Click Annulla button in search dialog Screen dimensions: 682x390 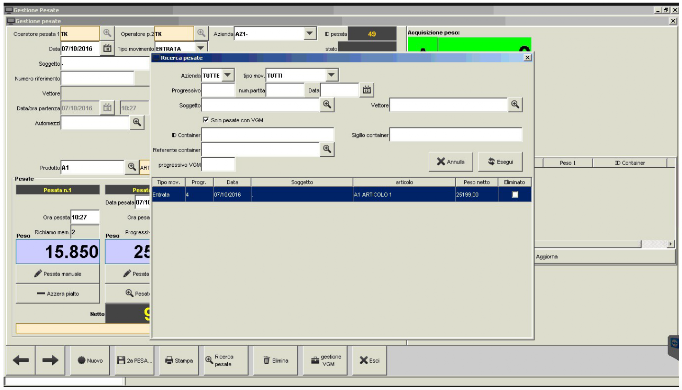[x=450, y=162]
